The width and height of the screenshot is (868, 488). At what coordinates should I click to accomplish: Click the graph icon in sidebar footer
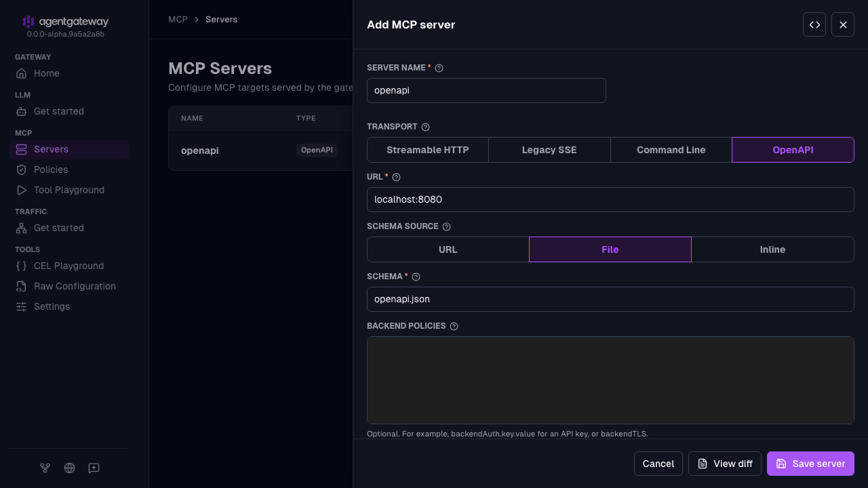click(x=45, y=468)
